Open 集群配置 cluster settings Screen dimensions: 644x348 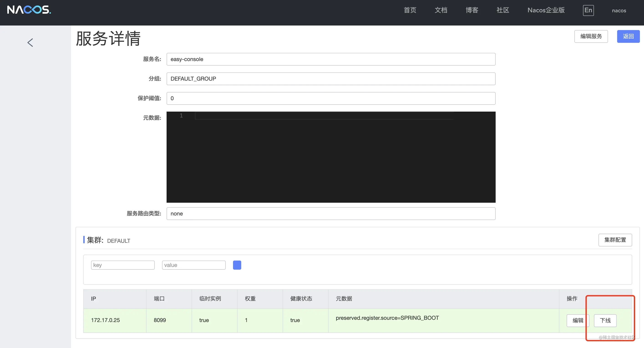(x=615, y=240)
